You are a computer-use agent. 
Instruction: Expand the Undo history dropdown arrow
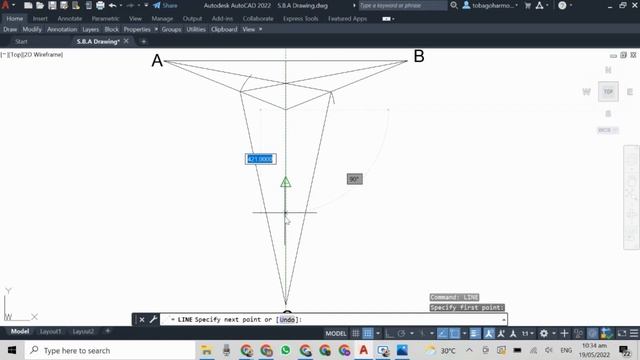tap(121, 5)
